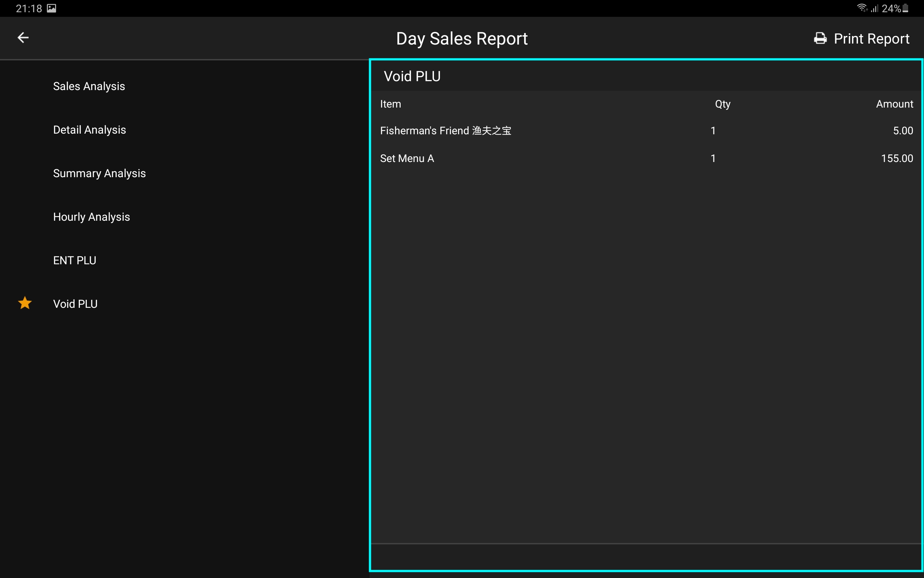Click the Void PLU panel title

coord(412,77)
